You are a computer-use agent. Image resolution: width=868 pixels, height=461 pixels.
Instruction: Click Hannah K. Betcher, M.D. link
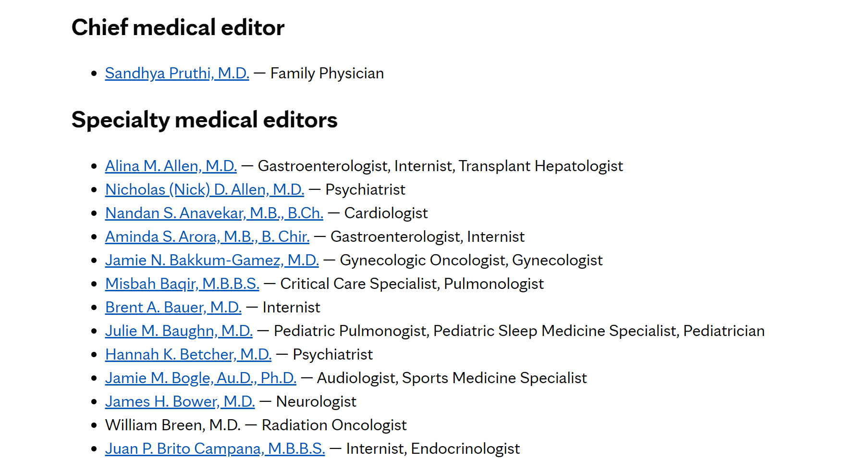coord(188,355)
